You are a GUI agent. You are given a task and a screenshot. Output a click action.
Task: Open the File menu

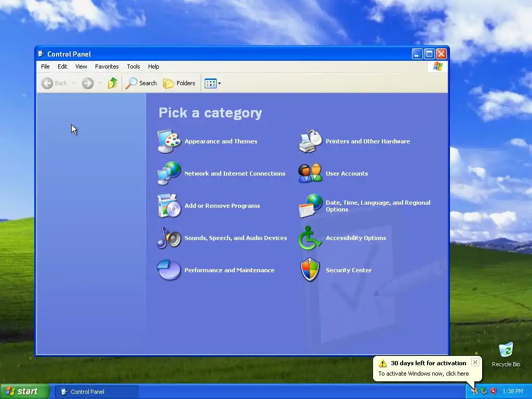click(45, 66)
